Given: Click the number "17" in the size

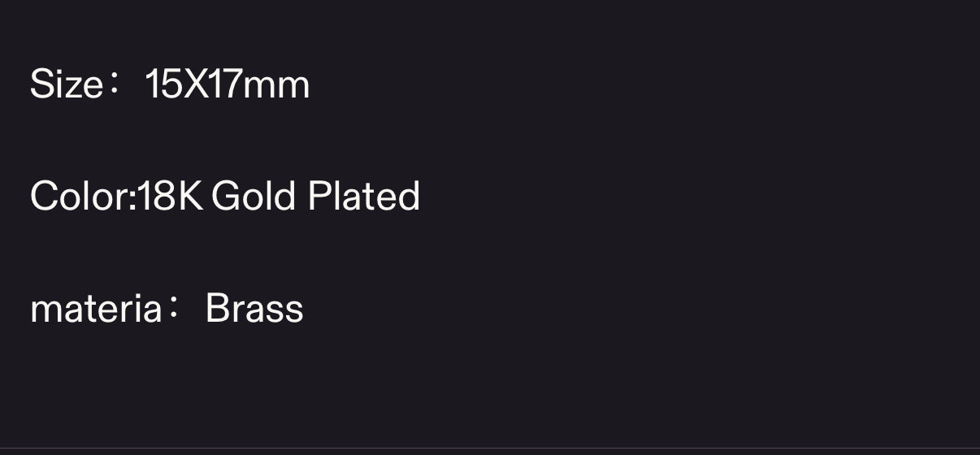Looking at the screenshot, I should click(223, 84).
